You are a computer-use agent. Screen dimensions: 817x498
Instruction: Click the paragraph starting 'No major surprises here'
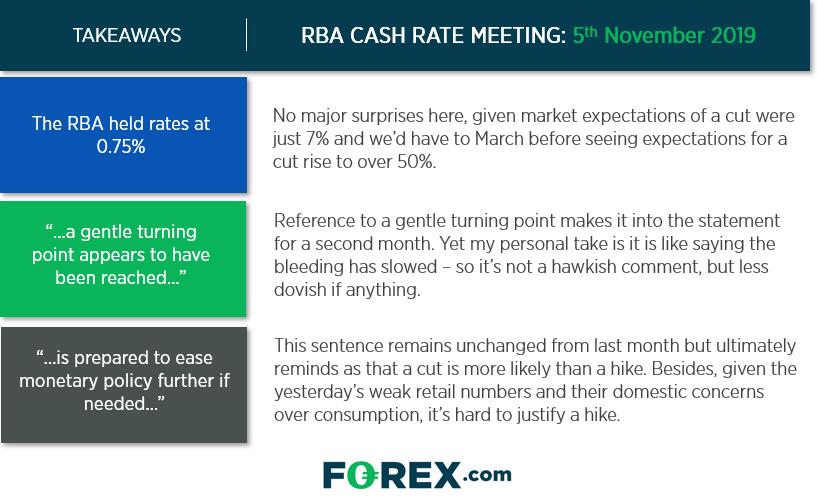[530, 138]
